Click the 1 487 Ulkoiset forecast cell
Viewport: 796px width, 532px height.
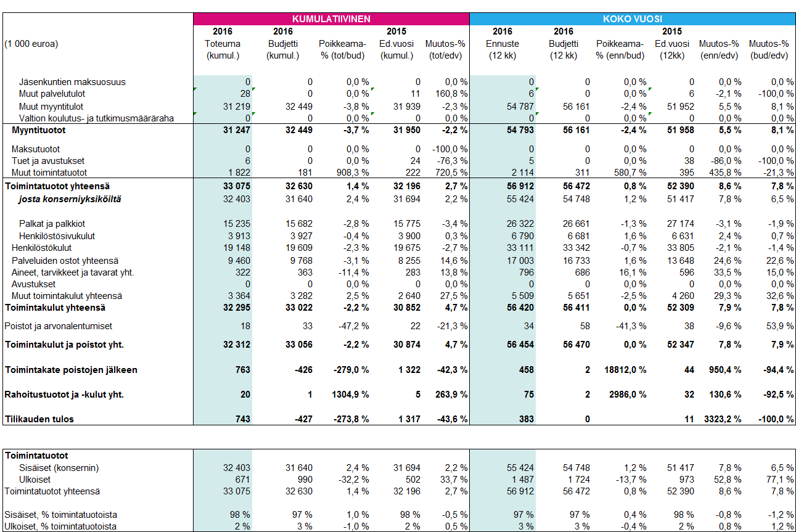pos(522,480)
